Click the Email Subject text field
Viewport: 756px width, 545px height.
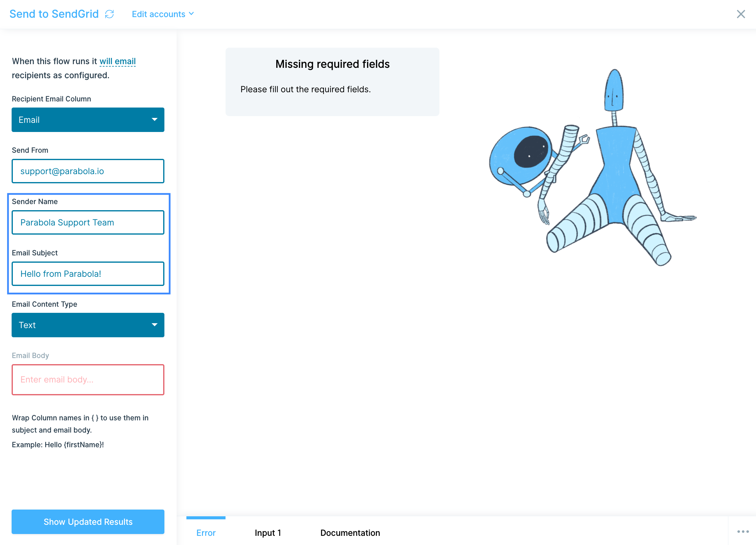coord(88,274)
